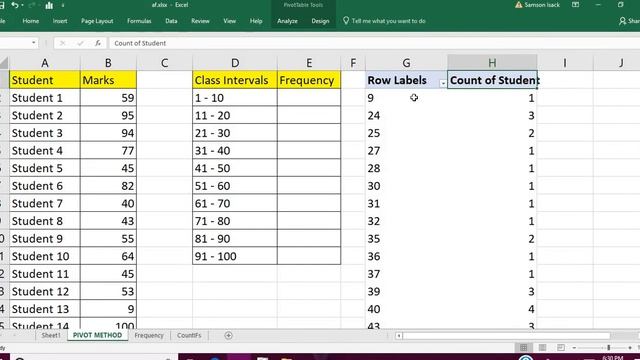The height and width of the screenshot is (360, 640).
Task: Click the 91 - 100 class interval cell
Action: click(235, 256)
